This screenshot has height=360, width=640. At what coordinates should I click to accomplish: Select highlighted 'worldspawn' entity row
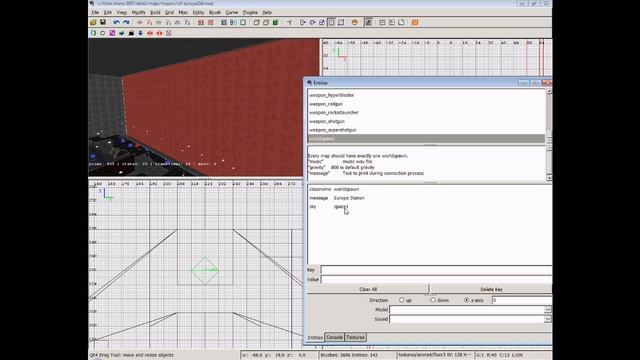click(426, 139)
